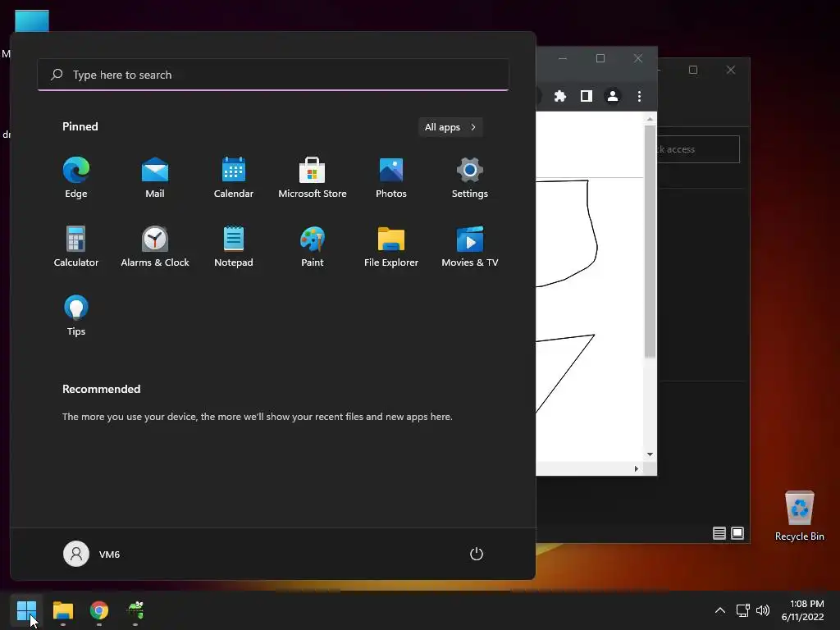
Task: Open the VM6 user account menu
Action: (x=92, y=554)
